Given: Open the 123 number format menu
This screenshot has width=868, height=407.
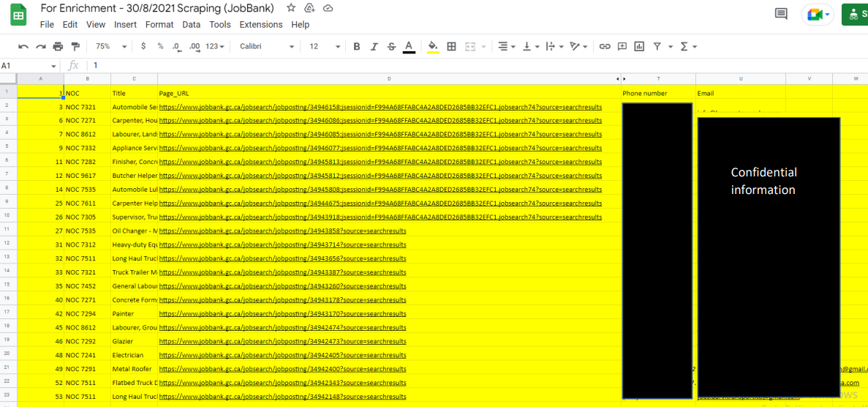Looking at the screenshot, I should [215, 47].
